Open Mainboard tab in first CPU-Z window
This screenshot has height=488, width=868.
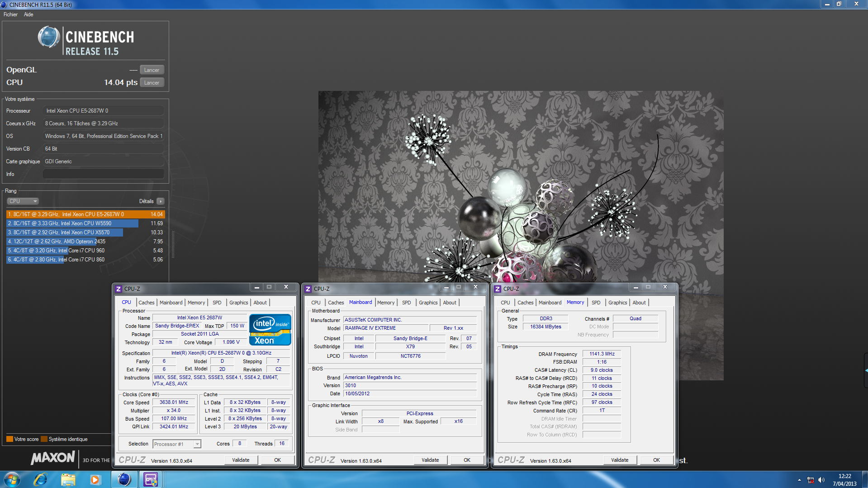pyautogui.click(x=171, y=303)
